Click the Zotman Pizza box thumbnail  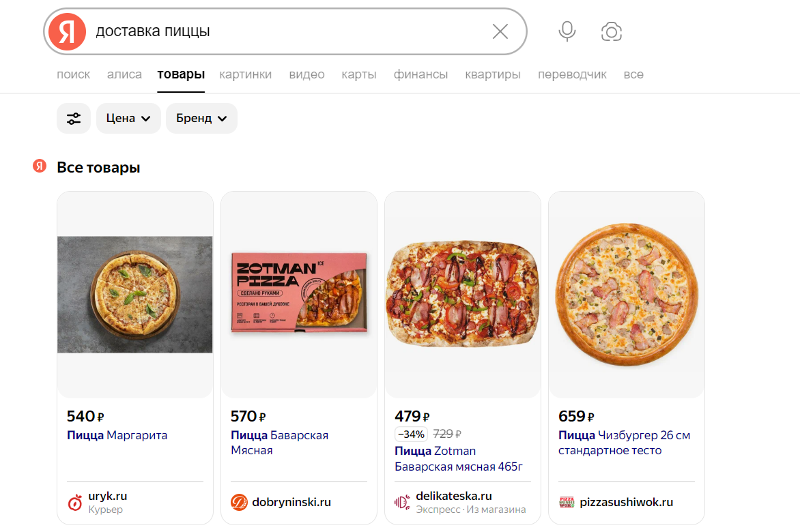299,294
